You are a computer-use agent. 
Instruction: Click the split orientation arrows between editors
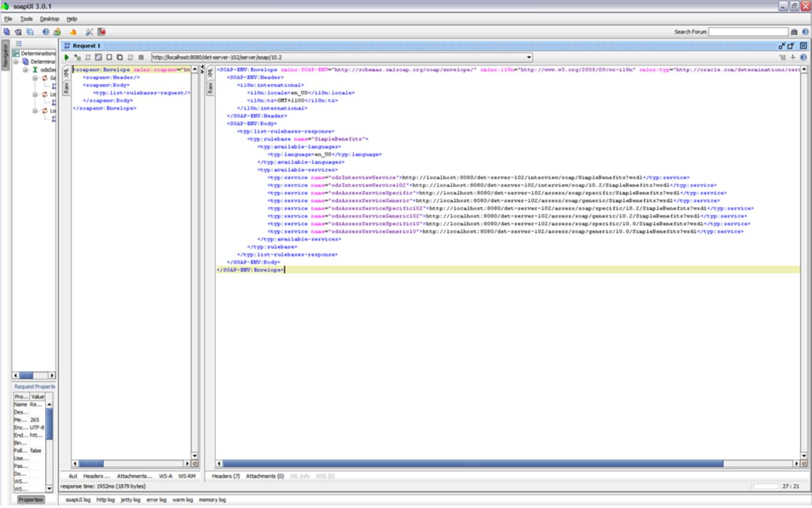coord(202,70)
